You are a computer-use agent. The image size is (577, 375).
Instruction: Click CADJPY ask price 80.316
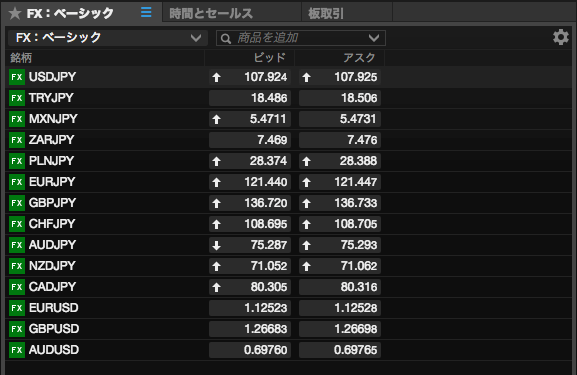(340, 287)
